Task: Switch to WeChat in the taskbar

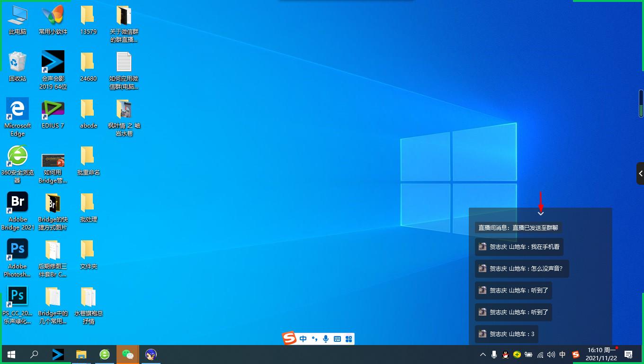Action: tap(127, 355)
